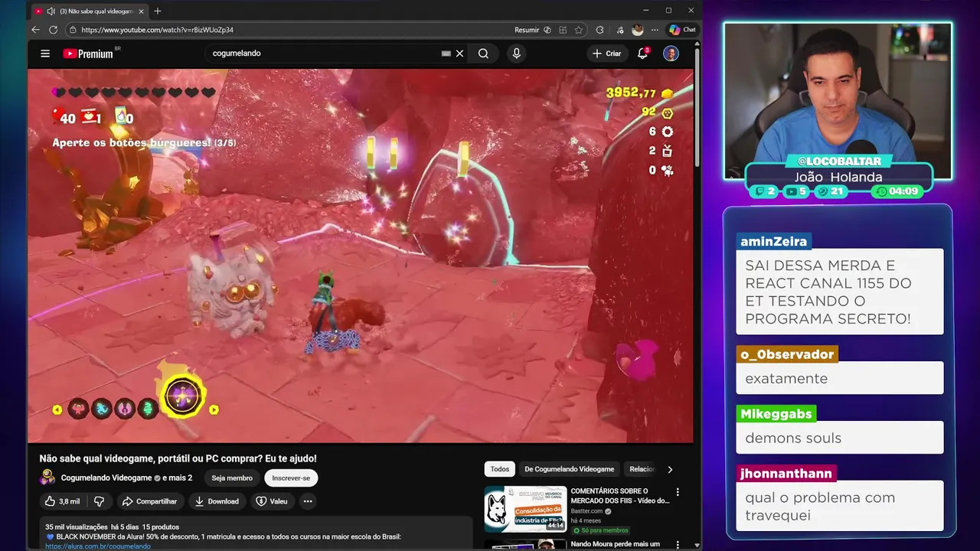Reload the page with refresh icon
980x551 pixels.
[x=53, y=30]
